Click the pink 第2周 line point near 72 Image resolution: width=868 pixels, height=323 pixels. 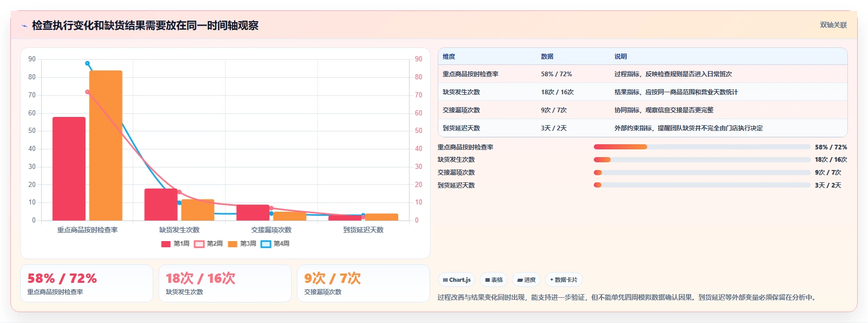(x=87, y=92)
